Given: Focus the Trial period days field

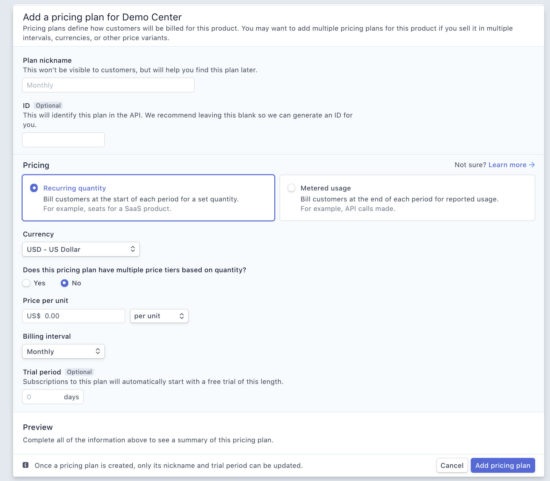Looking at the screenshot, I should (x=53, y=397).
